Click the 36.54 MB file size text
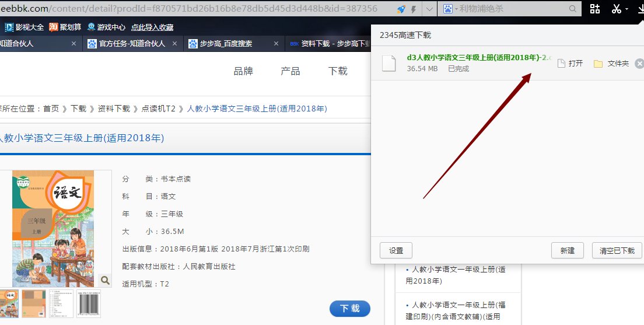Screen dimensions: 644x325 422,69
